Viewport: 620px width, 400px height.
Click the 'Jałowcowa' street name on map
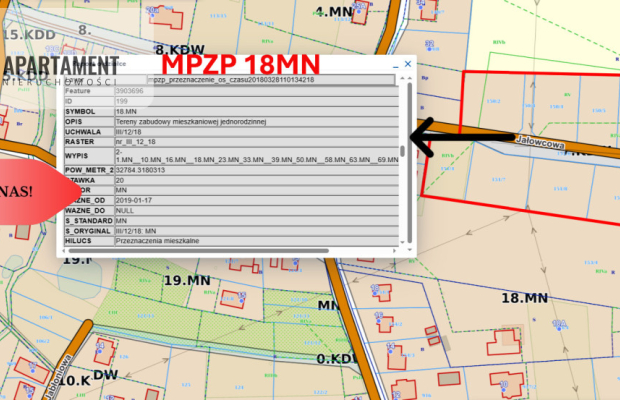coord(540,142)
